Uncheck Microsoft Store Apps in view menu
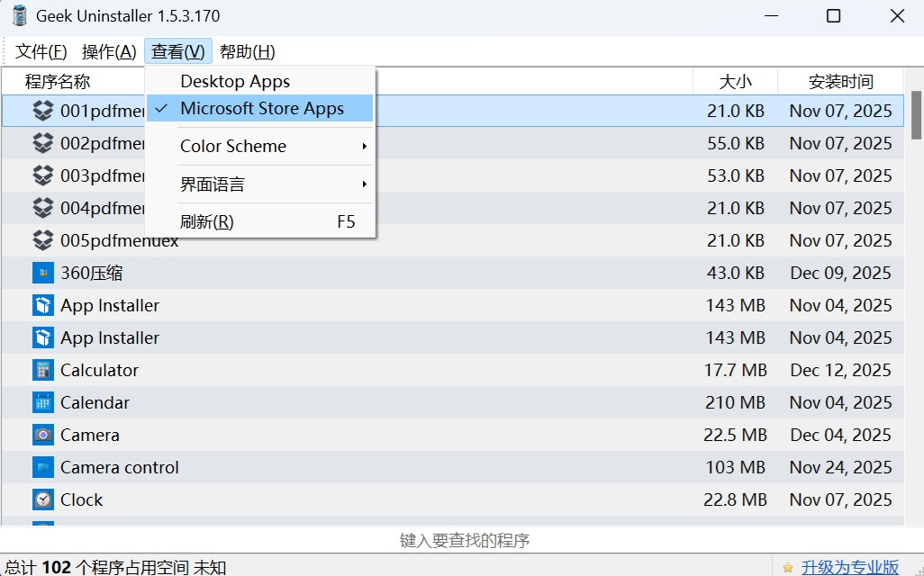The height and width of the screenshot is (576, 924). click(x=259, y=108)
